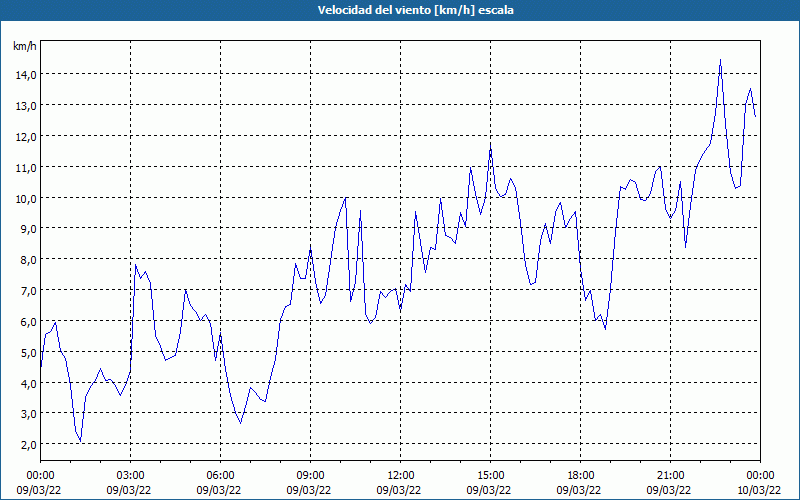This screenshot has height=500, width=800.
Task: Click the 18:00 time axis label
Action: pyautogui.click(x=581, y=476)
